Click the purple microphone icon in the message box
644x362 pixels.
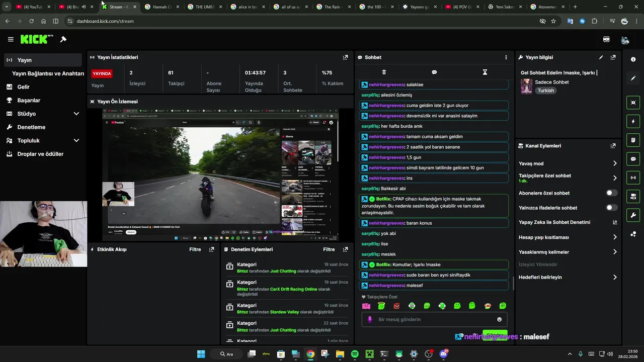tap(370, 319)
